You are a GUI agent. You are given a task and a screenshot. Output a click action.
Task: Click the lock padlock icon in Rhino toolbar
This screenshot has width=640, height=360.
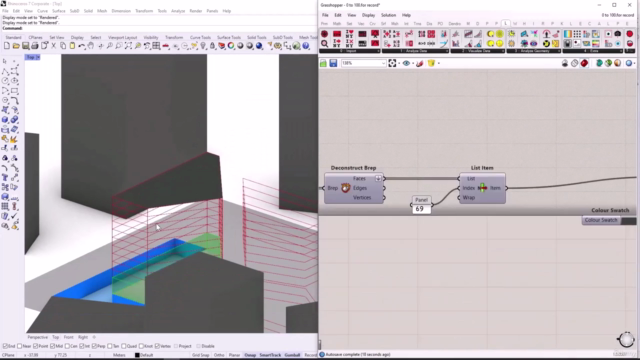click(212, 46)
